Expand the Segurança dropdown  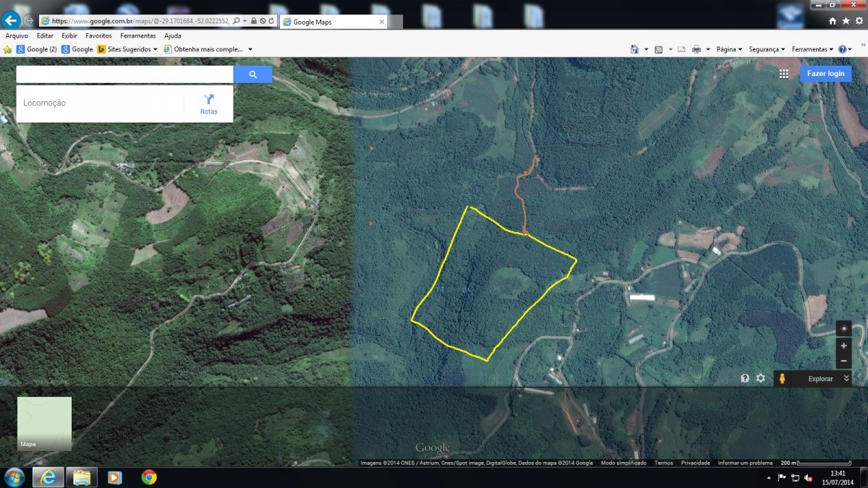click(x=767, y=49)
